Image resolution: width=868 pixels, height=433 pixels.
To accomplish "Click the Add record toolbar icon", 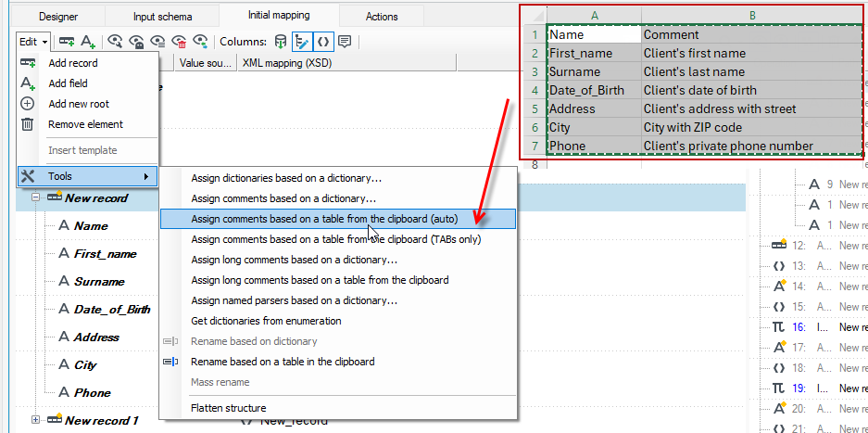I will pyautogui.click(x=67, y=41).
